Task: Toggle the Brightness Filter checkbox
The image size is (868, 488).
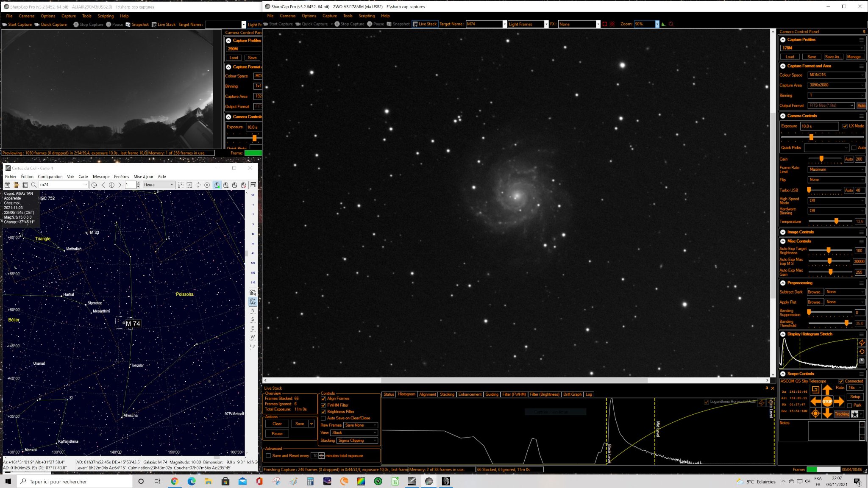Action: click(x=323, y=412)
